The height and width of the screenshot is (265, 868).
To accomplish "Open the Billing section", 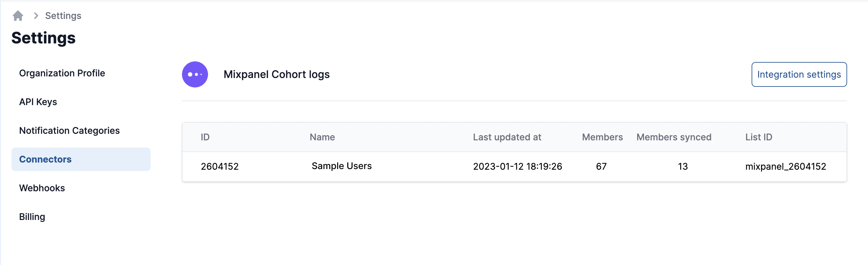I will pyautogui.click(x=32, y=216).
